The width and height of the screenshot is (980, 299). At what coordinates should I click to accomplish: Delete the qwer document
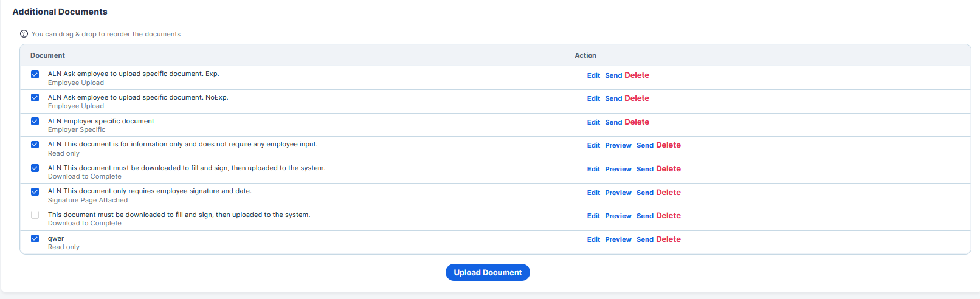coord(668,239)
